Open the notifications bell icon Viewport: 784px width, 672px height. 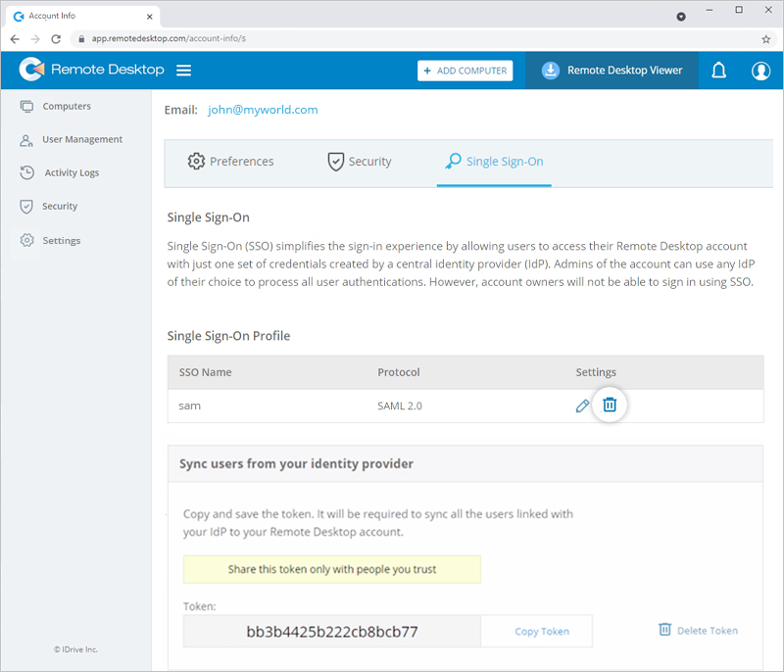pos(718,71)
